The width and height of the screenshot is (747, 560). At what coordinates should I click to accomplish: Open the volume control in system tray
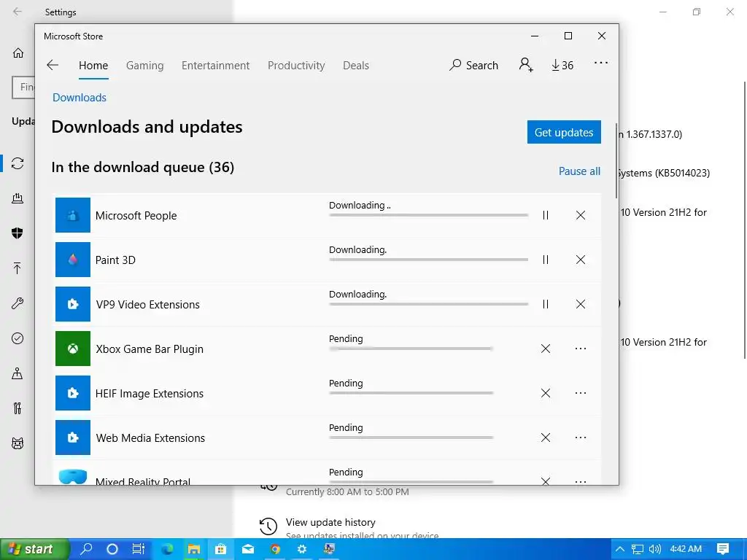(654, 549)
